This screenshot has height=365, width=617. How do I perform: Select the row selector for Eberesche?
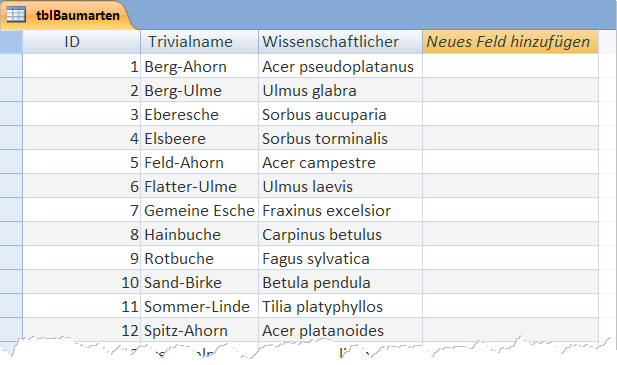(x=11, y=114)
